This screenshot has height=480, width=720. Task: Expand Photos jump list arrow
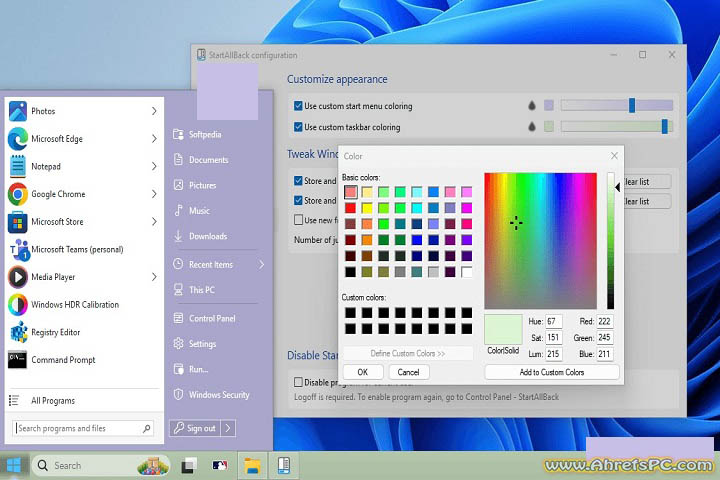pyautogui.click(x=154, y=111)
